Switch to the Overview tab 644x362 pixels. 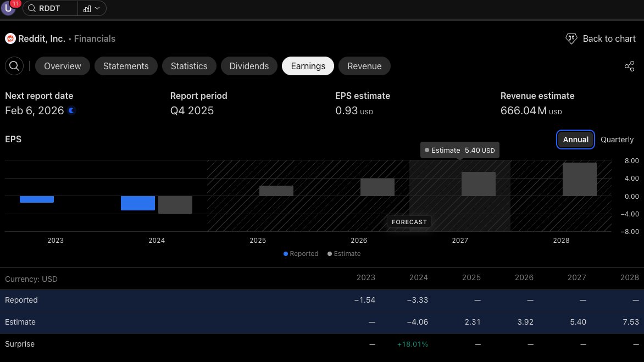click(63, 66)
